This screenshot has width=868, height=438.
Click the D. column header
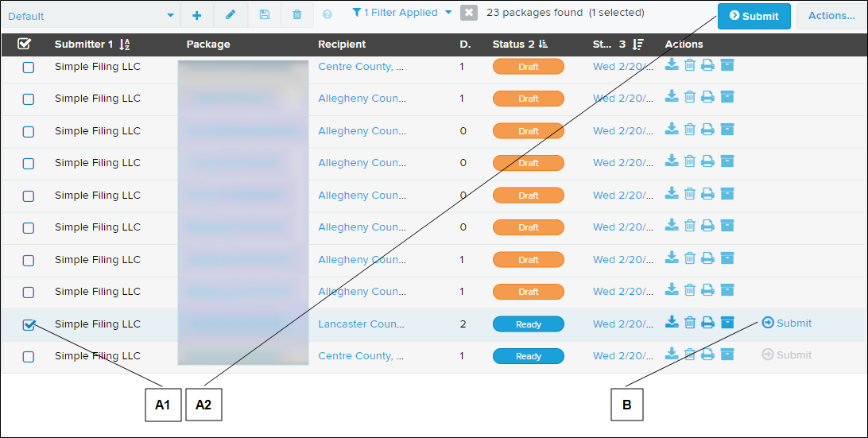coord(465,45)
